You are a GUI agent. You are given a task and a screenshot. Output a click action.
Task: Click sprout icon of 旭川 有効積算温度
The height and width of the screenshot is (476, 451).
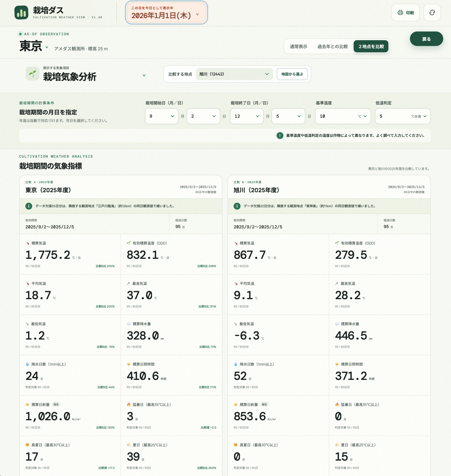[337, 243]
